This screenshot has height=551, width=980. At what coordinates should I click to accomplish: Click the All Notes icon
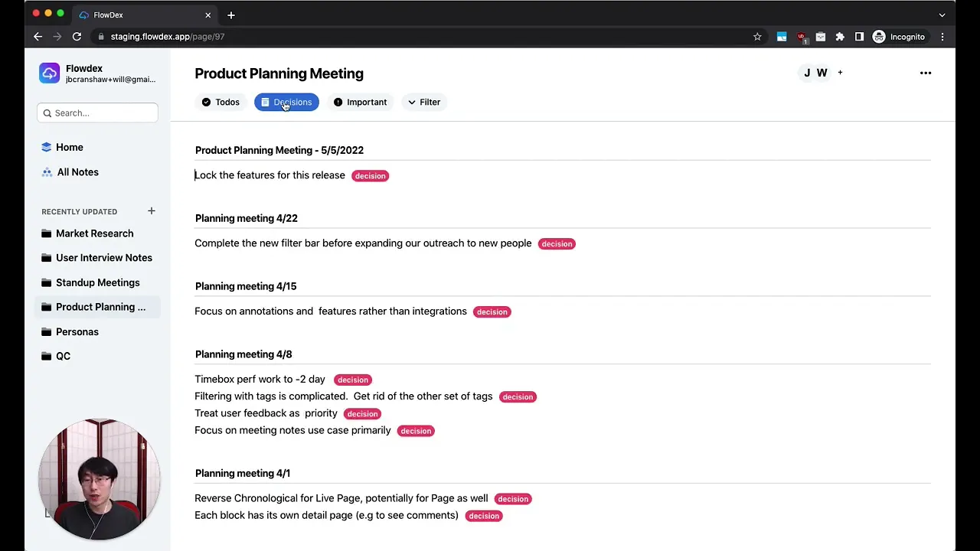coord(47,172)
